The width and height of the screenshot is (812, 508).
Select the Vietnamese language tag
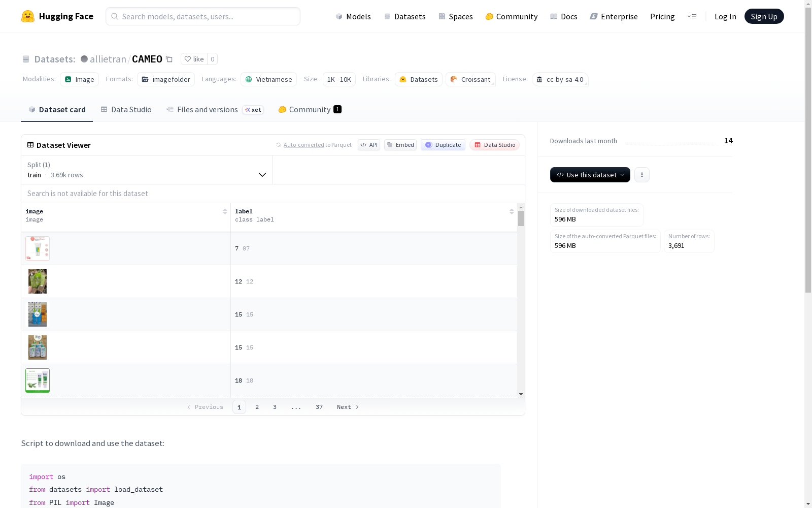(x=268, y=79)
